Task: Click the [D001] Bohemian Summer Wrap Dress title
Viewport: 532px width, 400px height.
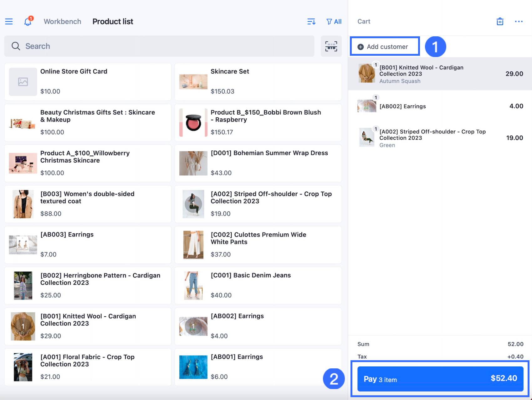Action: click(269, 153)
